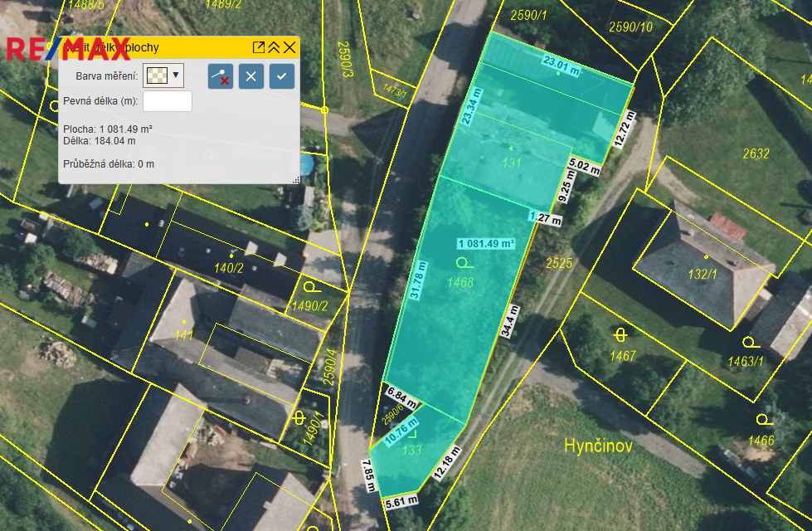Screen dimensions: 812x531
Task: Click parcel number 1468 on the map
Action: pos(460,283)
